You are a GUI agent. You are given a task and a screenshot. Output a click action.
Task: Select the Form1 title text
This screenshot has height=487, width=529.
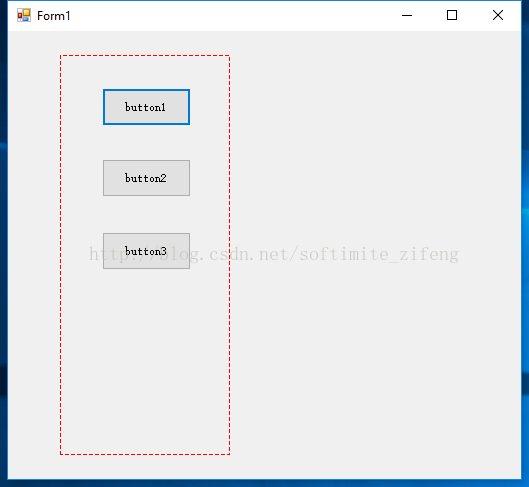pos(54,16)
